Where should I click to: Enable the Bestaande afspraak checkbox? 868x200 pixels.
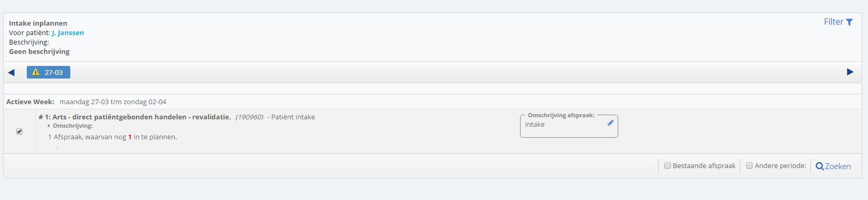point(668,165)
